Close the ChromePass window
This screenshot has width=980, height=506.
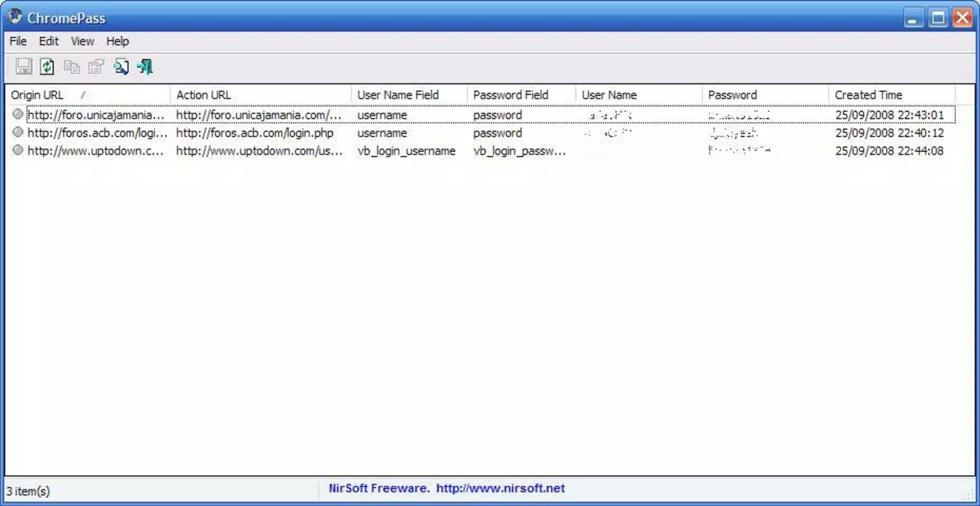(x=962, y=18)
